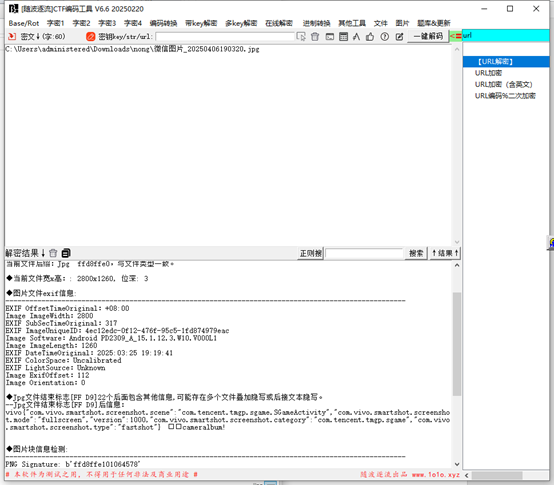
Task: Open the 图片 menu
Action: tap(402, 23)
